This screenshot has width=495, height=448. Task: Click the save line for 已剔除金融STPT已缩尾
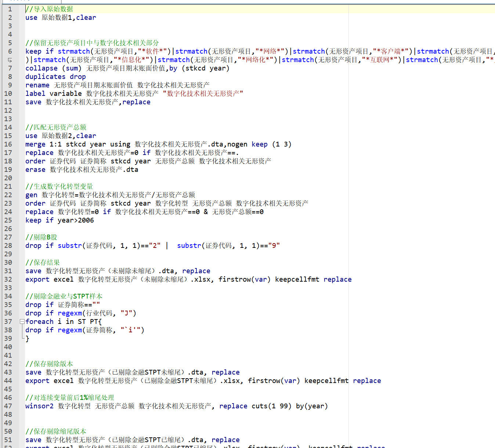133,440
